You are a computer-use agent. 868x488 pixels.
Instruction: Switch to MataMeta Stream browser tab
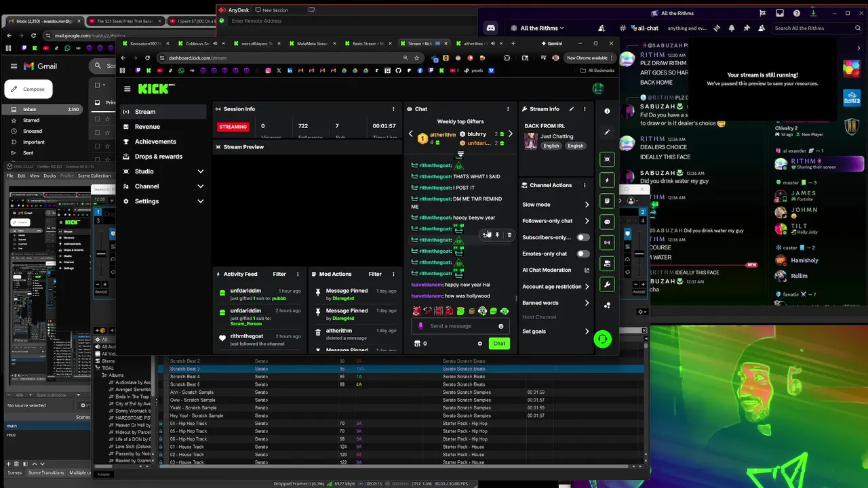click(311, 43)
